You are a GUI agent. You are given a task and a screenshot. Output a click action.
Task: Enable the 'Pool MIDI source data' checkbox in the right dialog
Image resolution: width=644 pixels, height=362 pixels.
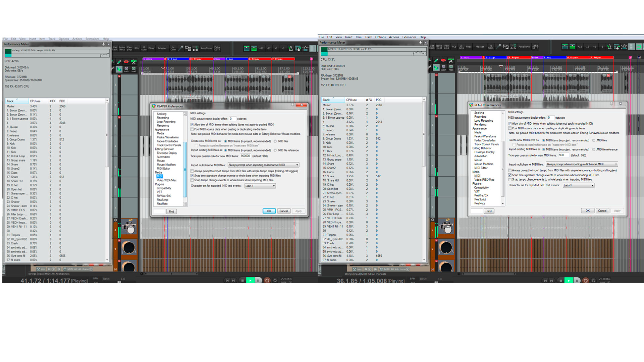(510, 128)
